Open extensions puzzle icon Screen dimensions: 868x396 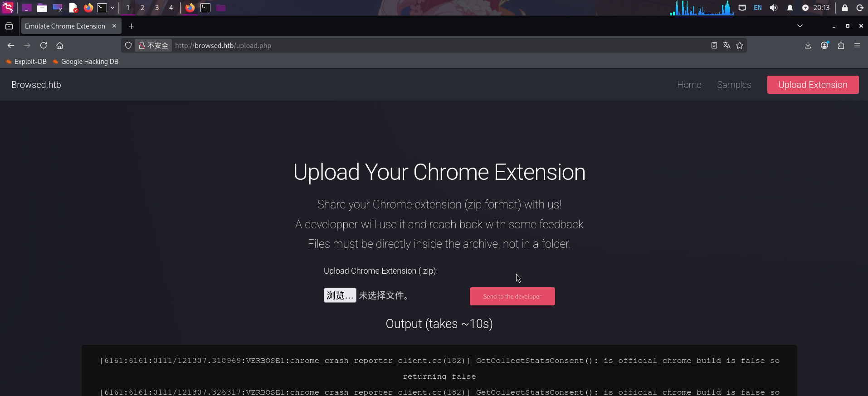click(x=841, y=45)
